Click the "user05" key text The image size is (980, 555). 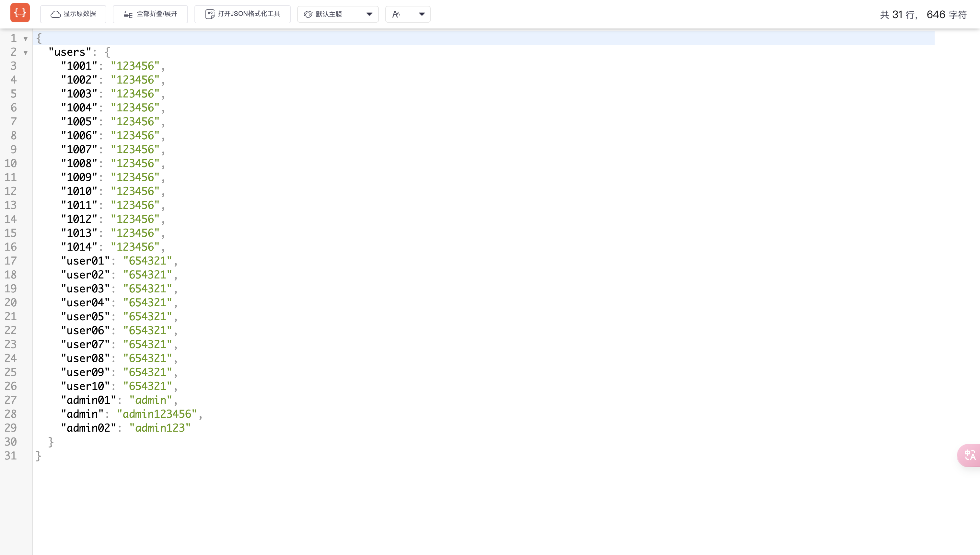point(86,316)
